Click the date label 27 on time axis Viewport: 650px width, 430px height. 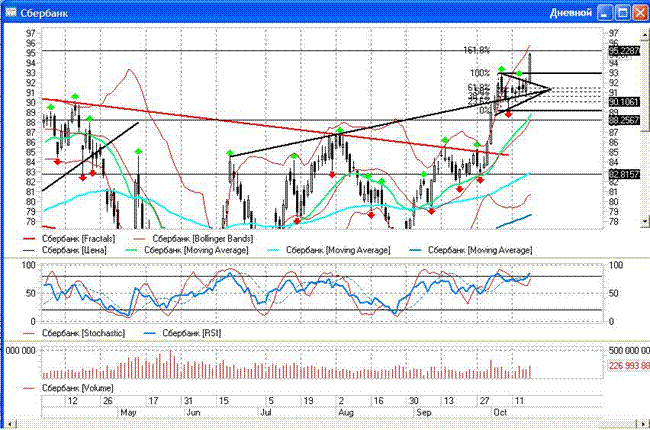pos(484,401)
